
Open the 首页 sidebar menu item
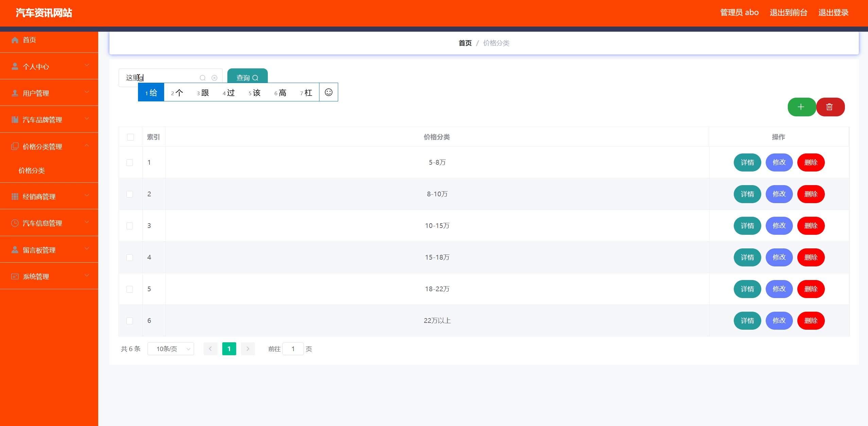(49, 40)
